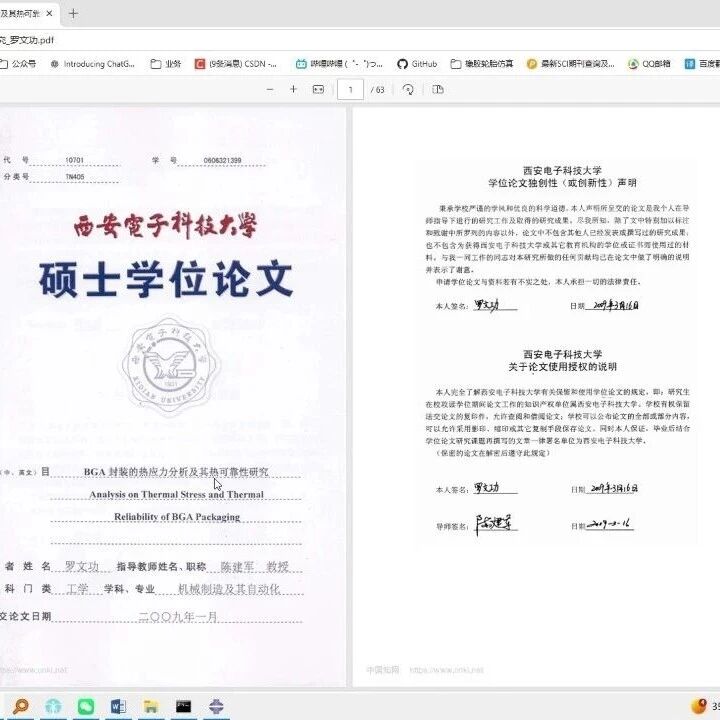This screenshot has height=720, width=720.
Task: Open the 哔哩哔哩 bookmark
Action: [339, 64]
